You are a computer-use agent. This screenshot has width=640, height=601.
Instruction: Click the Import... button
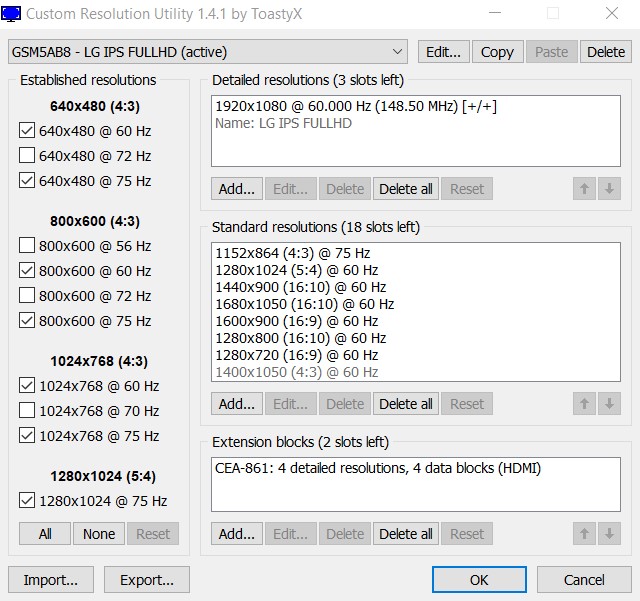click(x=51, y=579)
